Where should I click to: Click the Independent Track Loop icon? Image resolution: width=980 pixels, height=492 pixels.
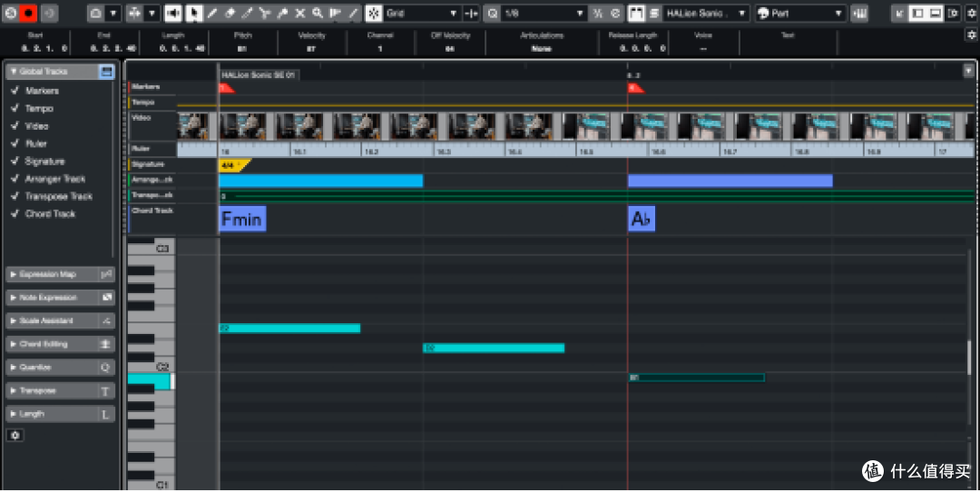[x=49, y=13]
